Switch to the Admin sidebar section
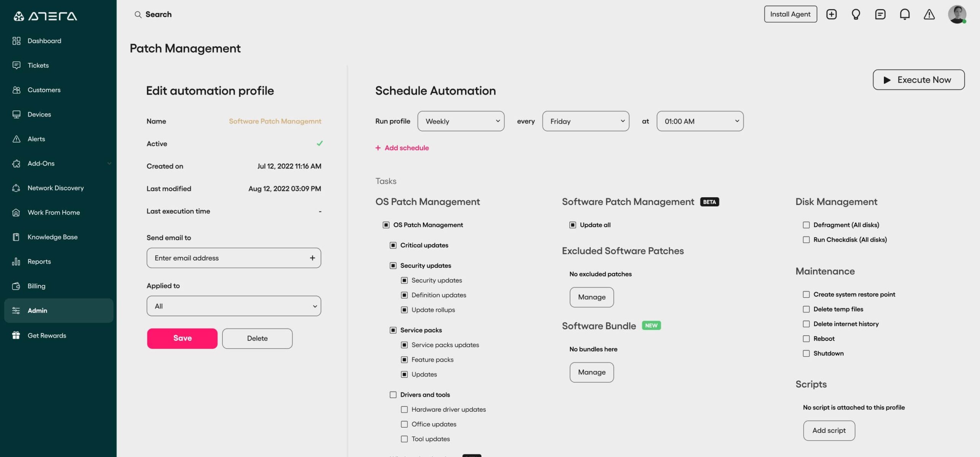The image size is (980, 457). (37, 310)
